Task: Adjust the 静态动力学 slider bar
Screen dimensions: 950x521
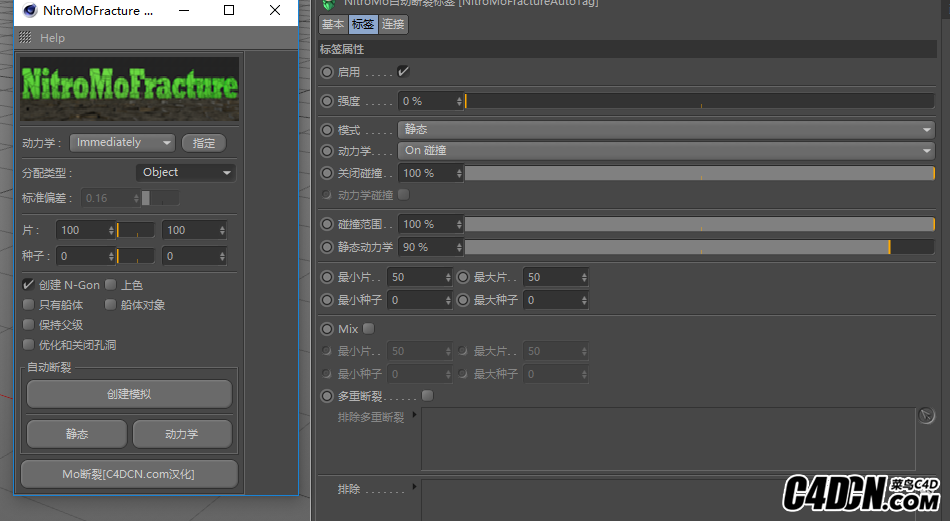Action: tap(700, 247)
